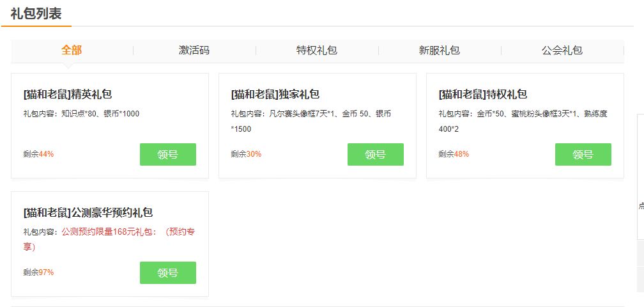The height and width of the screenshot is (307, 644).
Task: Open the 公会礼包 tab
Action: (x=562, y=51)
